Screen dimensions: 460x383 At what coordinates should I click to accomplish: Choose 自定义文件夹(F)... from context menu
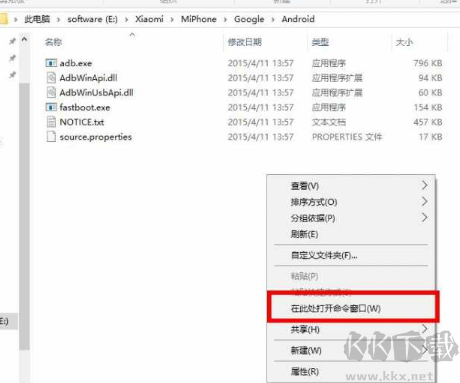tap(351, 255)
